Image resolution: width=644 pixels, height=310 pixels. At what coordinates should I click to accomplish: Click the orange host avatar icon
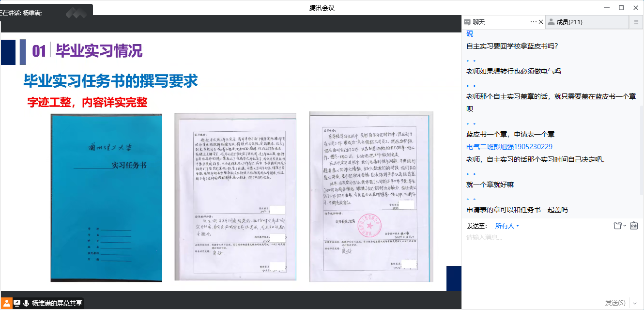point(7,303)
